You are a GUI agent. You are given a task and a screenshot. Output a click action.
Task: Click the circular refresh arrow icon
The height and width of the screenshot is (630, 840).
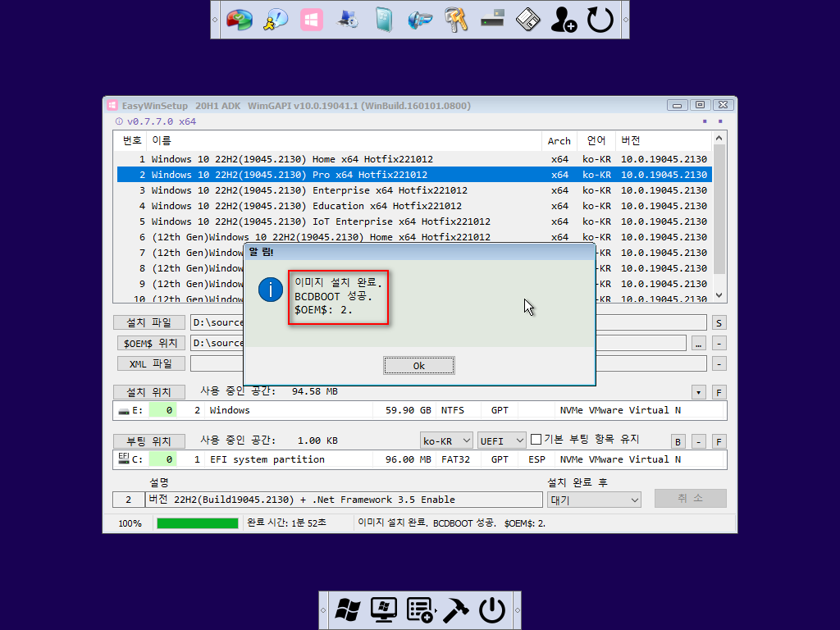600,20
